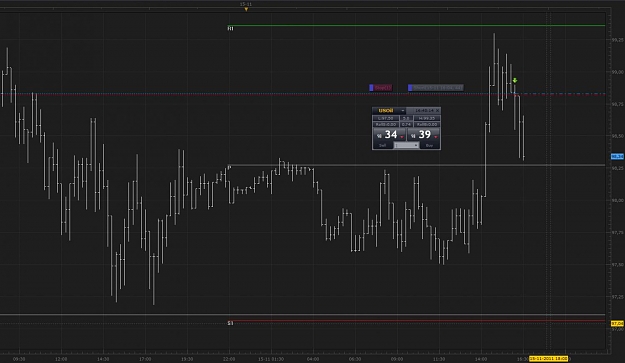Close the USOil quick-trade widget

pyautogui.click(x=437, y=110)
